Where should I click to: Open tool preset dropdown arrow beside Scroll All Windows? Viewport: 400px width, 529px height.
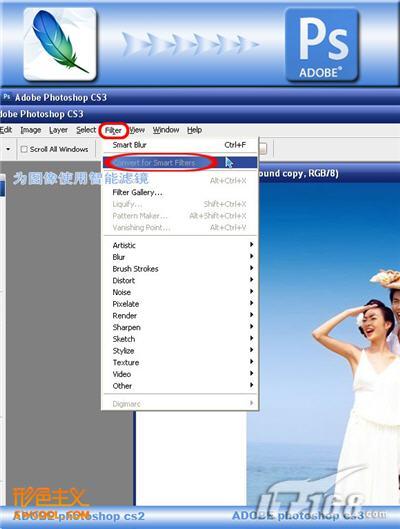8,149
